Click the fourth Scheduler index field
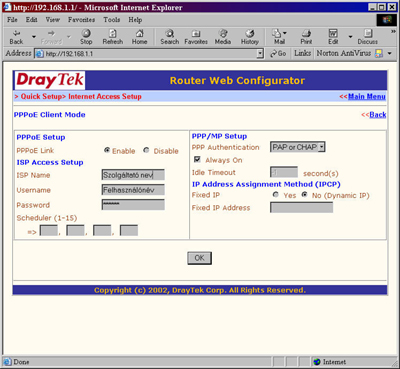Viewport: 400px width, 369px height. pos(129,230)
